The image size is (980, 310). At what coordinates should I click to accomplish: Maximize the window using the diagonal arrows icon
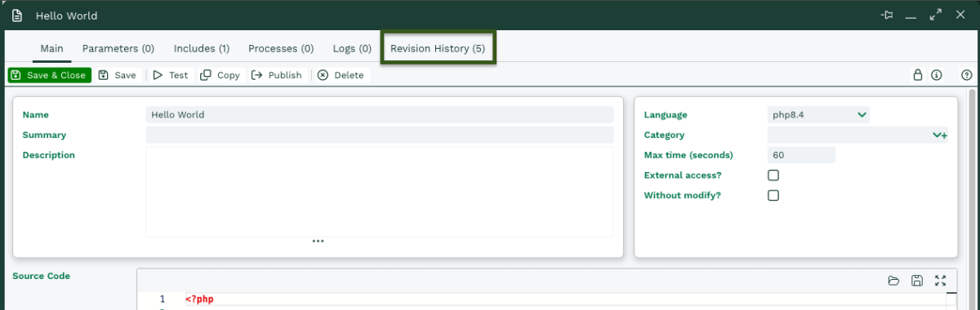tap(936, 15)
